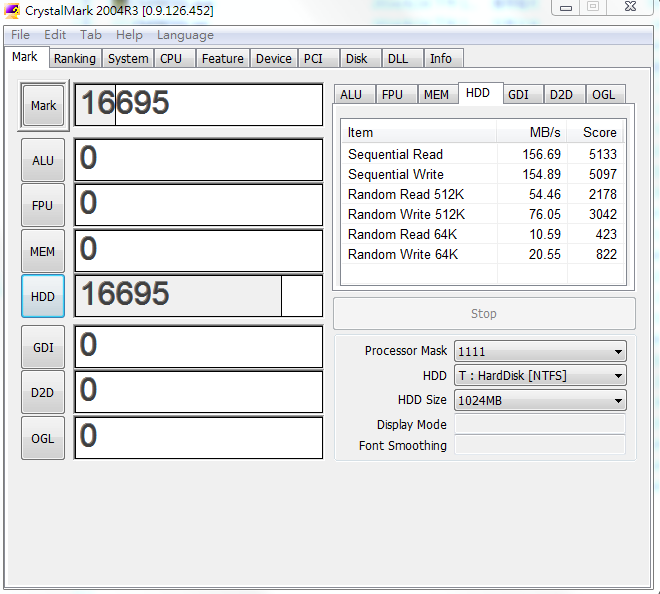Open the Edit menu
Screen dimensions: 660x594
(55, 35)
